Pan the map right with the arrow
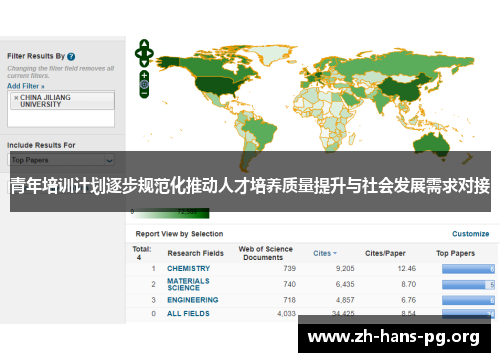 [150, 53]
